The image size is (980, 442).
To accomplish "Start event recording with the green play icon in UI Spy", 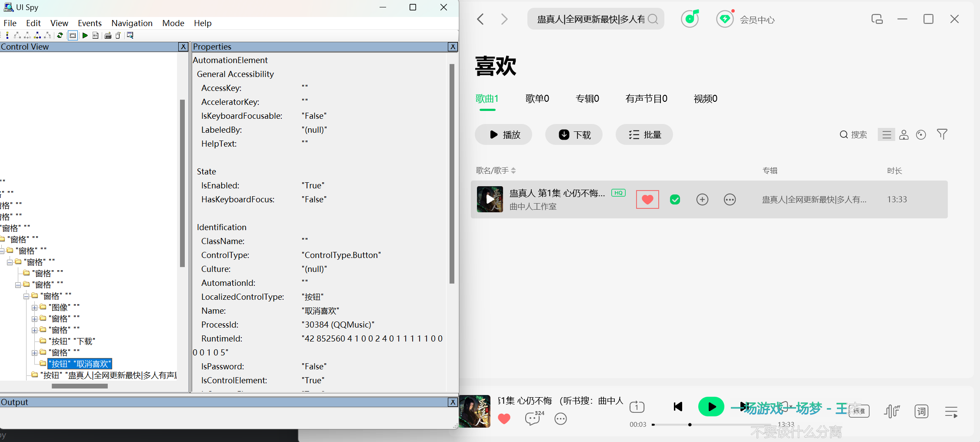I will point(85,35).
